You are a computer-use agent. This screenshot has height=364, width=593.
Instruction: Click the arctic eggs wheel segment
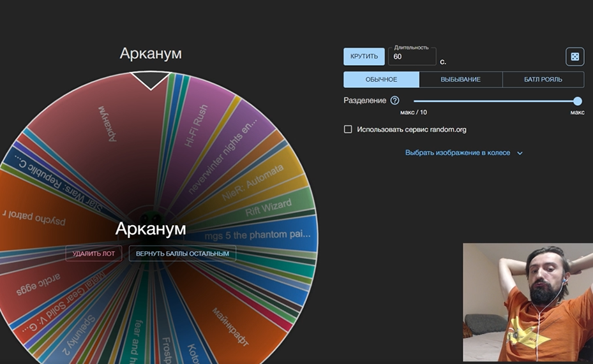point(38,284)
